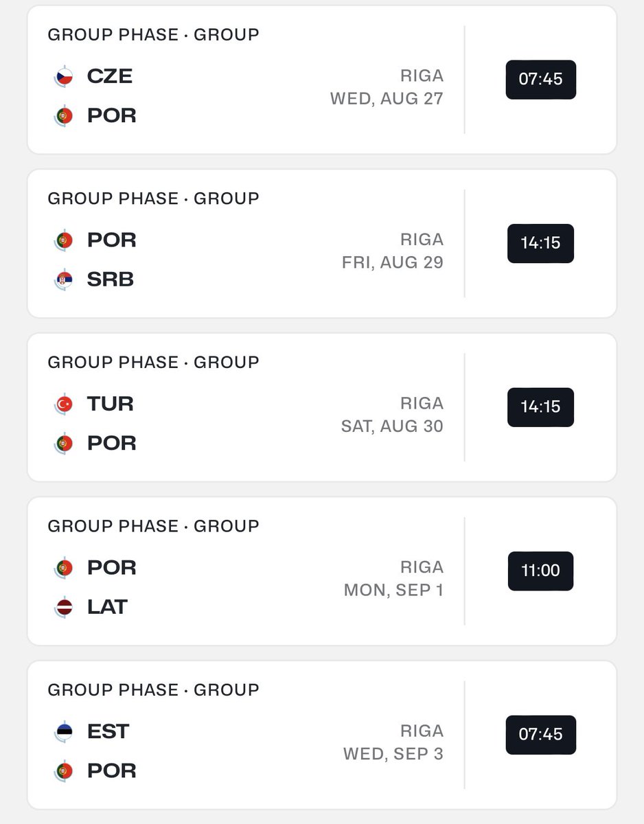Image resolution: width=644 pixels, height=824 pixels.
Task: Click Portugal flag in the SRB match card
Action: [x=64, y=240]
